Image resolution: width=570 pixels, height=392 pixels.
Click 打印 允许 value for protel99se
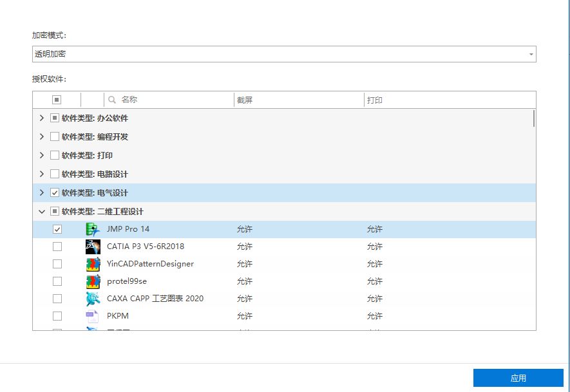tap(375, 281)
